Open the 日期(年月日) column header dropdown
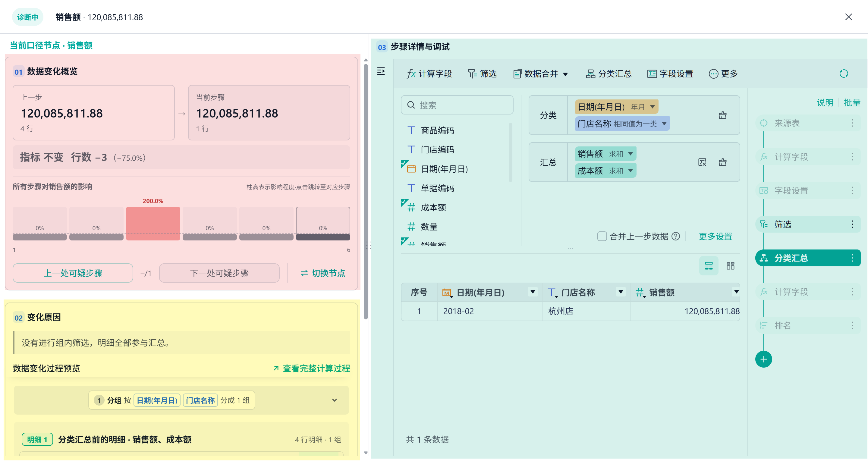 [x=532, y=292]
